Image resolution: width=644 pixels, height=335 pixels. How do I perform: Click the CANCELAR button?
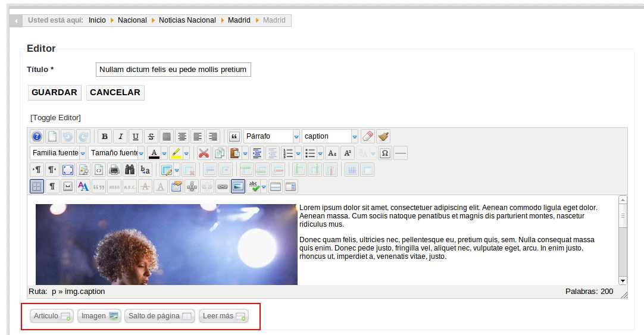click(x=115, y=92)
